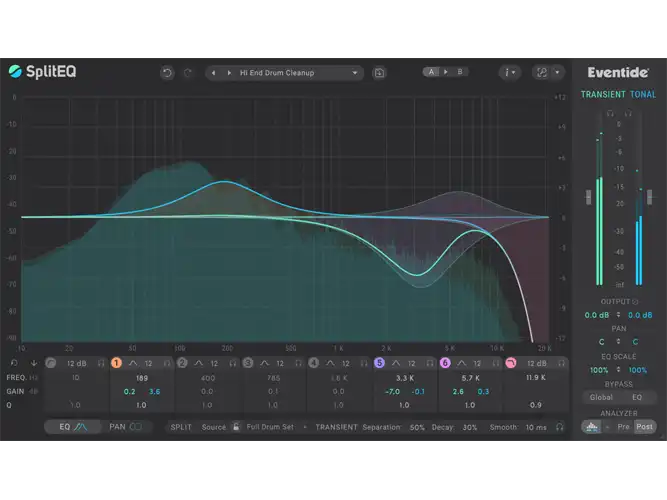Change band 6 filter shape
The width and height of the screenshot is (667, 500).
point(462,363)
